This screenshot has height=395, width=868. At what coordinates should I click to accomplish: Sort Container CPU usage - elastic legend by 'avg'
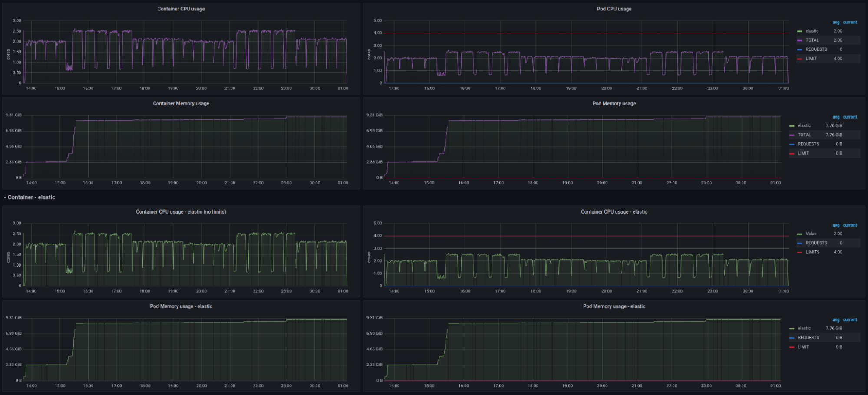tap(836, 225)
